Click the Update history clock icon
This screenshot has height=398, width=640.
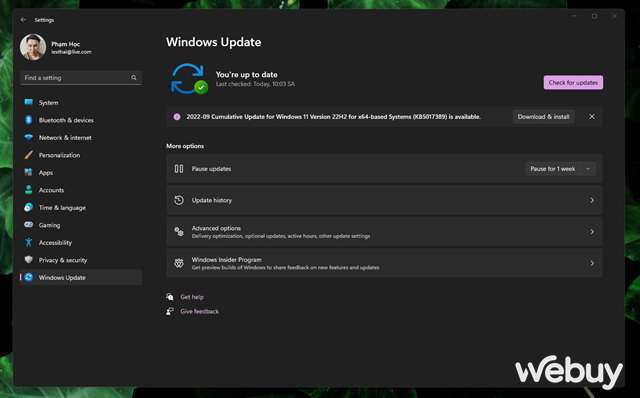coord(179,200)
